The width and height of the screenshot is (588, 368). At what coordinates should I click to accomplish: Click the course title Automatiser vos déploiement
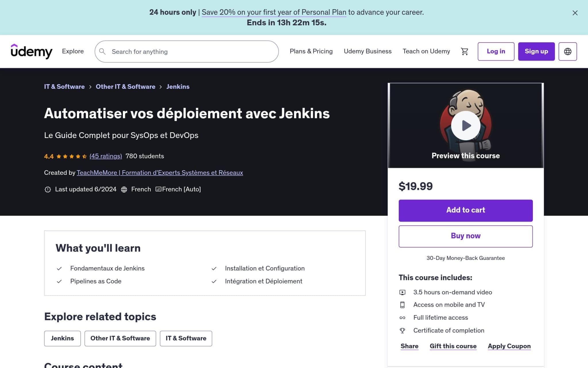pos(187,113)
